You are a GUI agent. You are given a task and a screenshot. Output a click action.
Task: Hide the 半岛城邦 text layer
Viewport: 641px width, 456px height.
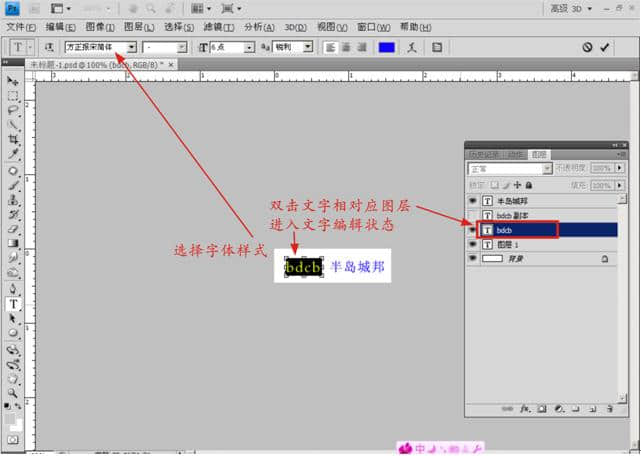coord(473,201)
